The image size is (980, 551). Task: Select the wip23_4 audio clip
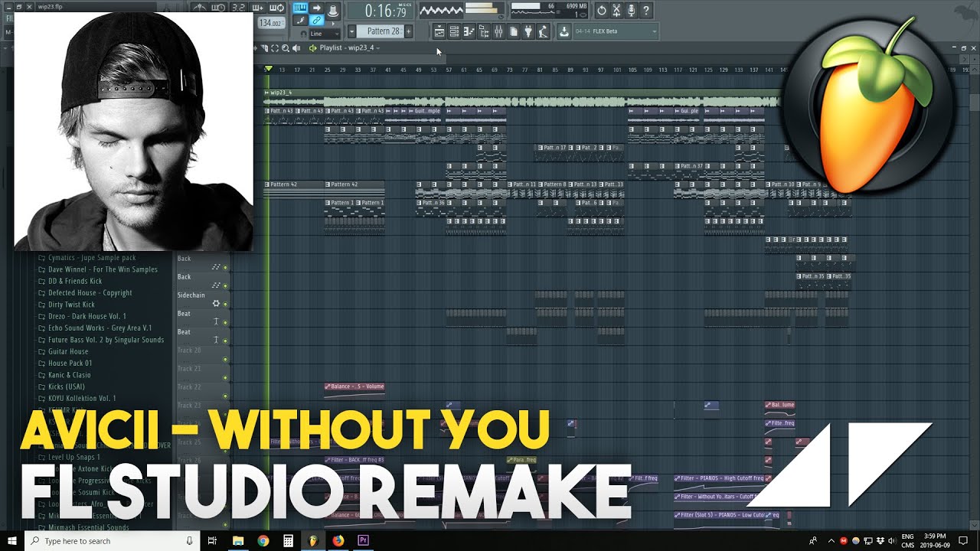521,98
